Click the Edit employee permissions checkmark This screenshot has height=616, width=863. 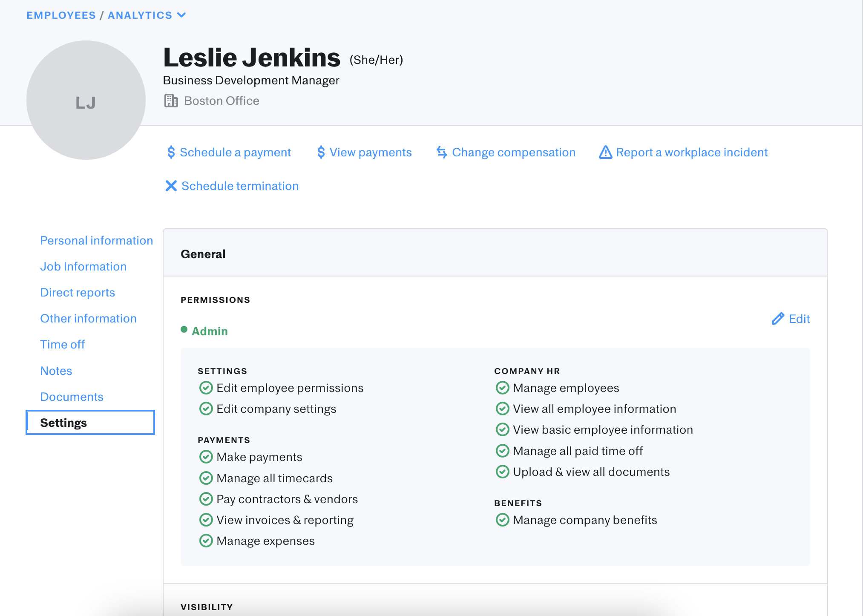[206, 388]
